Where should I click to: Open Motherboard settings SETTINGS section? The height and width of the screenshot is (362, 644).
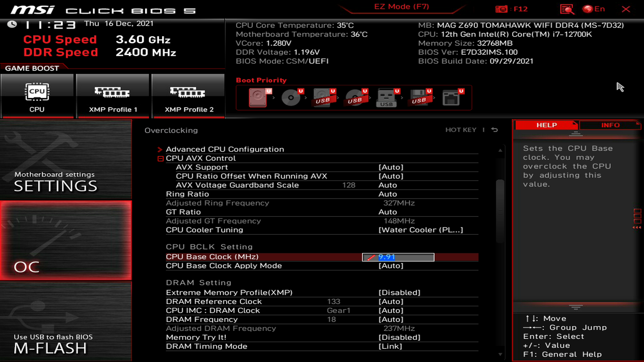tap(66, 160)
